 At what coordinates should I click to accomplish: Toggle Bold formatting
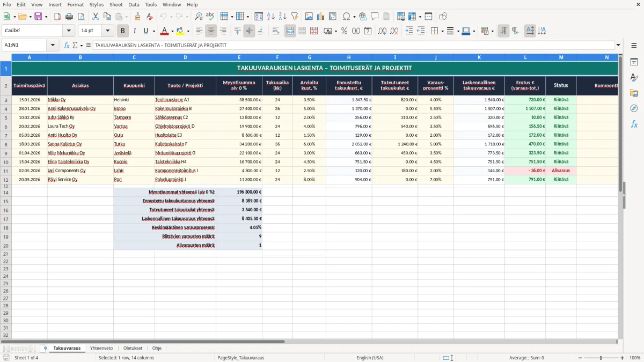(x=123, y=31)
